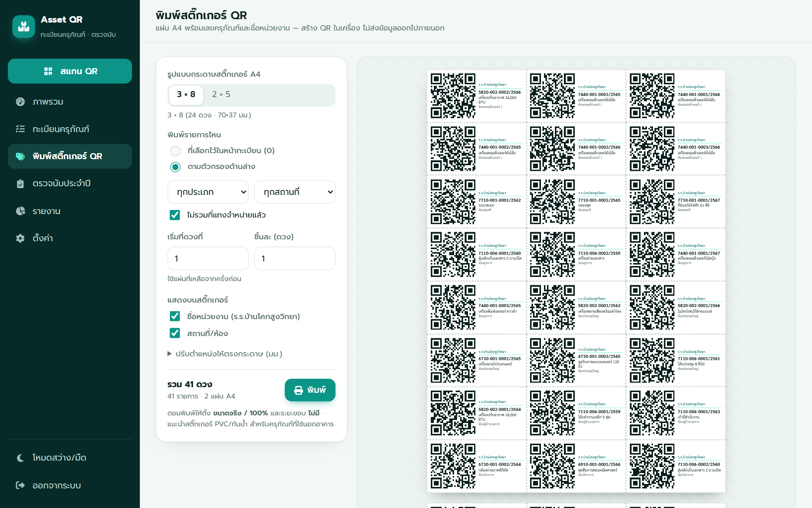The height and width of the screenshot is (508, 812).
Task: Click โหมดสว่าง/มืด theme toggle
Action: (x=70, y=458)
